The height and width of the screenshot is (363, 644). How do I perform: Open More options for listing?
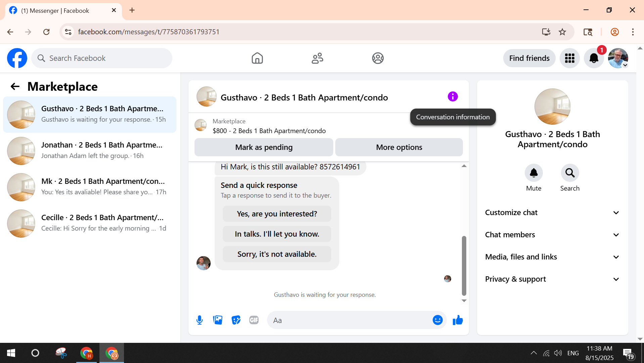pos(399,147)
